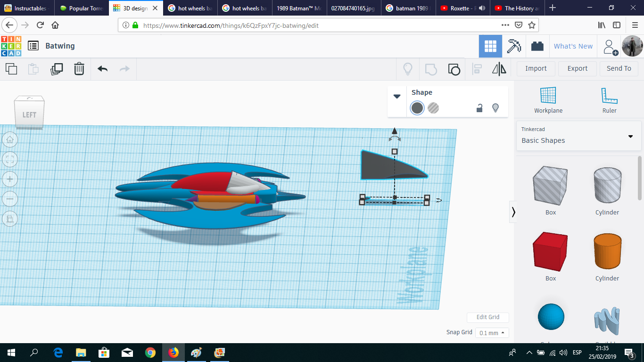Click the Send To button

[x=619, y=68]
